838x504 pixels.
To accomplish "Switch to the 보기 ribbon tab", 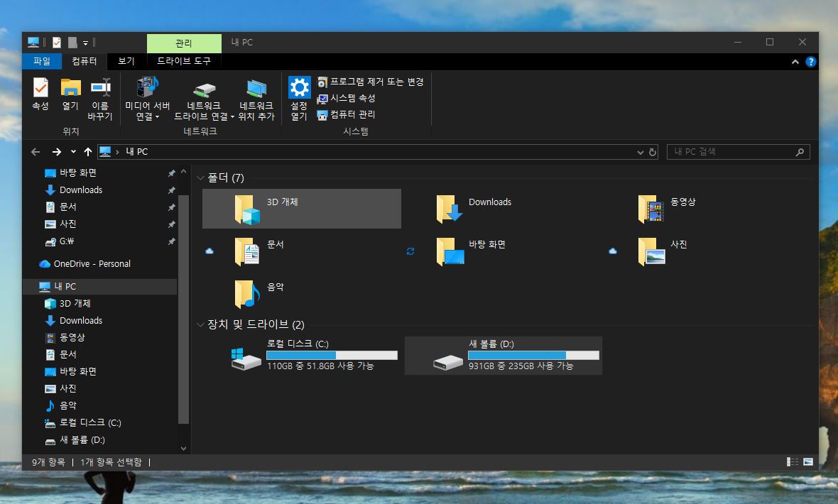I will click(126, 62).
